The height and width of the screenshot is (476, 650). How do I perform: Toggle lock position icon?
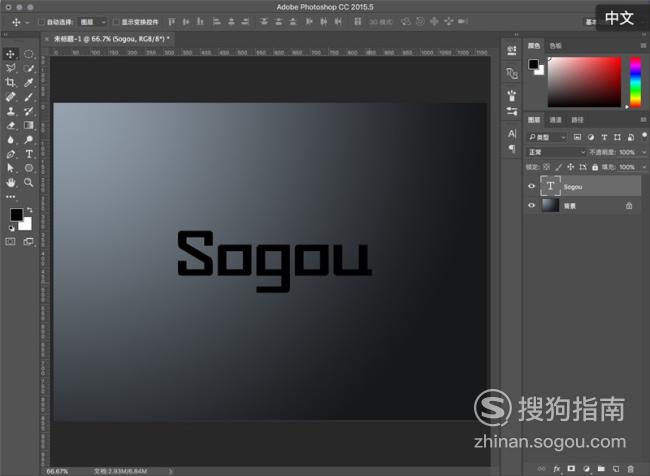pos(570,167)
